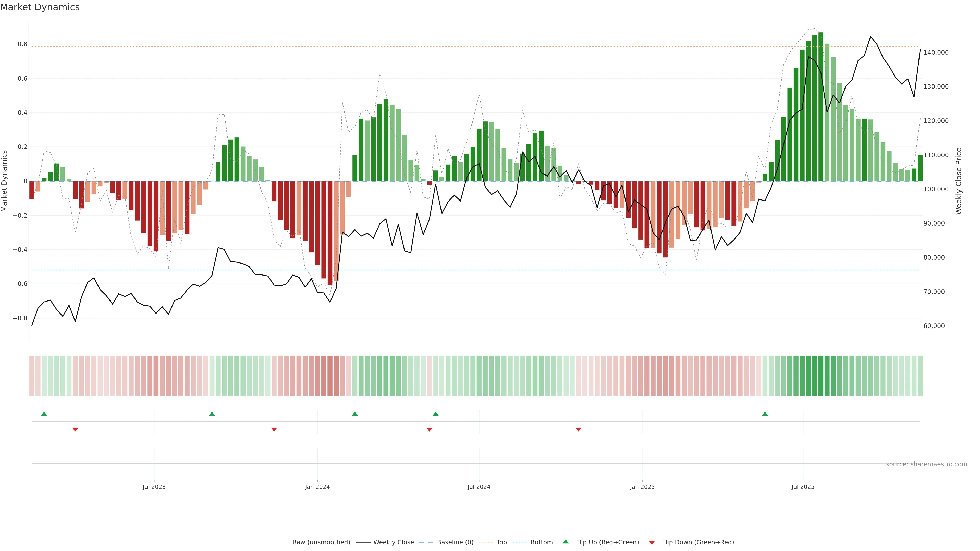Image resolution: width=980 pixels, height=551 pixels.
Task: Click the red flip-down marker before Jan 2024
Action: click(x=274, y=429)
